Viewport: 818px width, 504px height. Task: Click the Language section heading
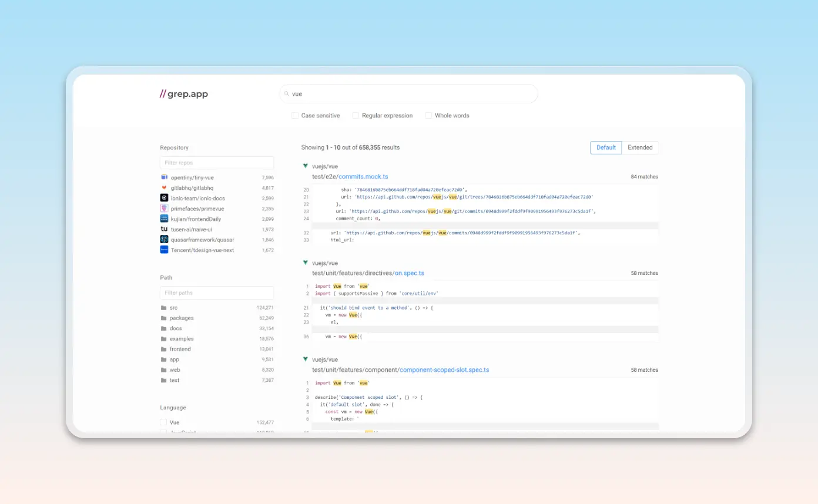click(x=173, y=408)
